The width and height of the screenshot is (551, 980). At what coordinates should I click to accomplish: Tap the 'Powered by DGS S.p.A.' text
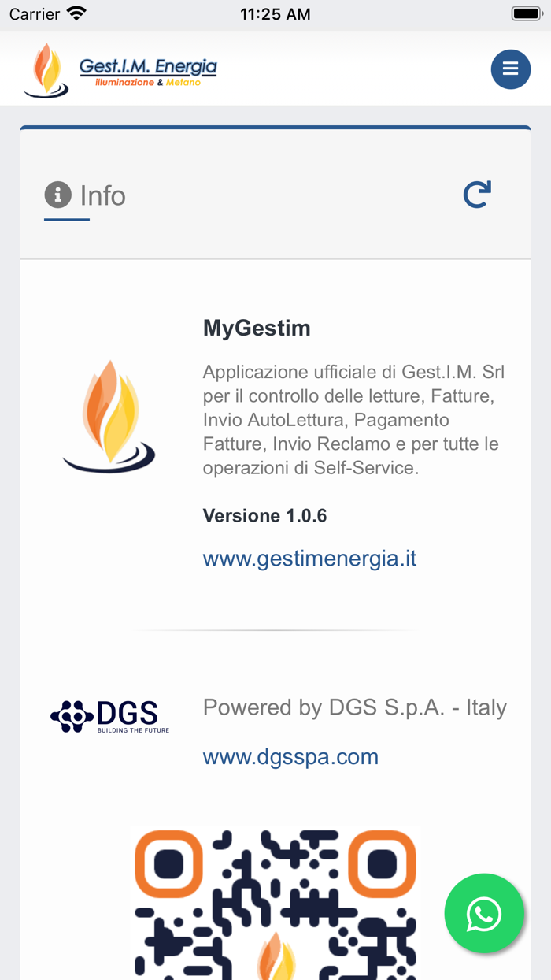tap(354, 707)
